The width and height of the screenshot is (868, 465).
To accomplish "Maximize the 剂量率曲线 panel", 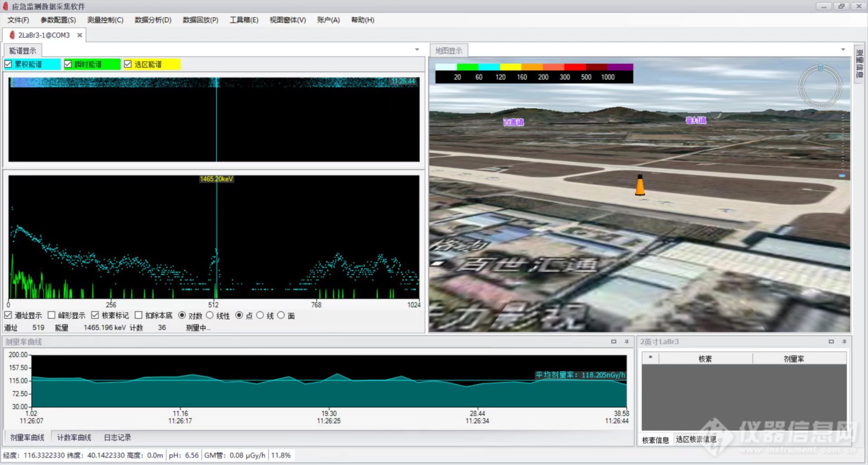I will click(613, 342).
